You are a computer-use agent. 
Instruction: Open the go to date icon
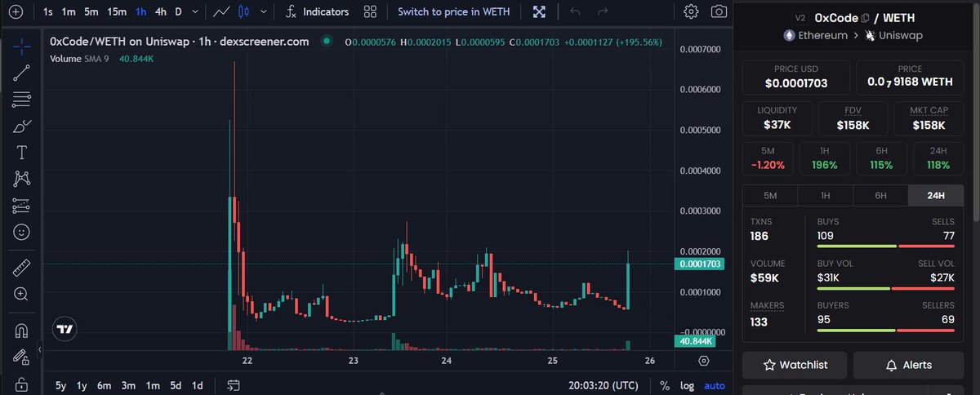(x=234, y=384)
